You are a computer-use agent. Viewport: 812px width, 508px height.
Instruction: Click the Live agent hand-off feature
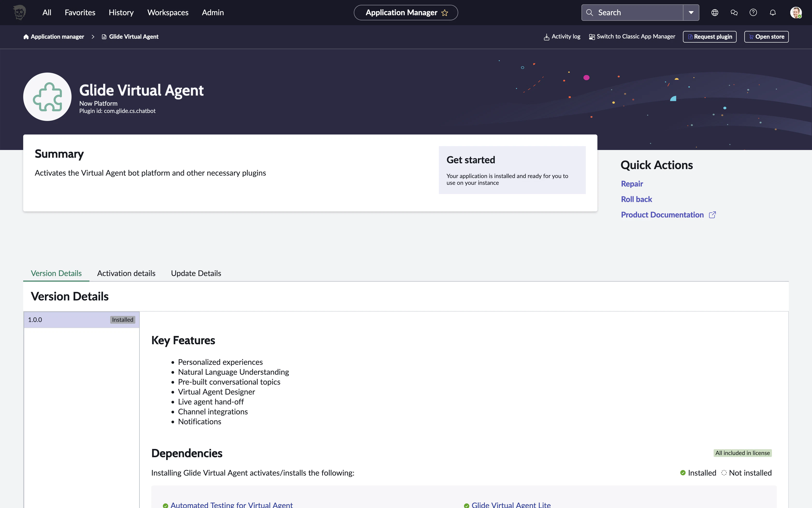(211, 402)
